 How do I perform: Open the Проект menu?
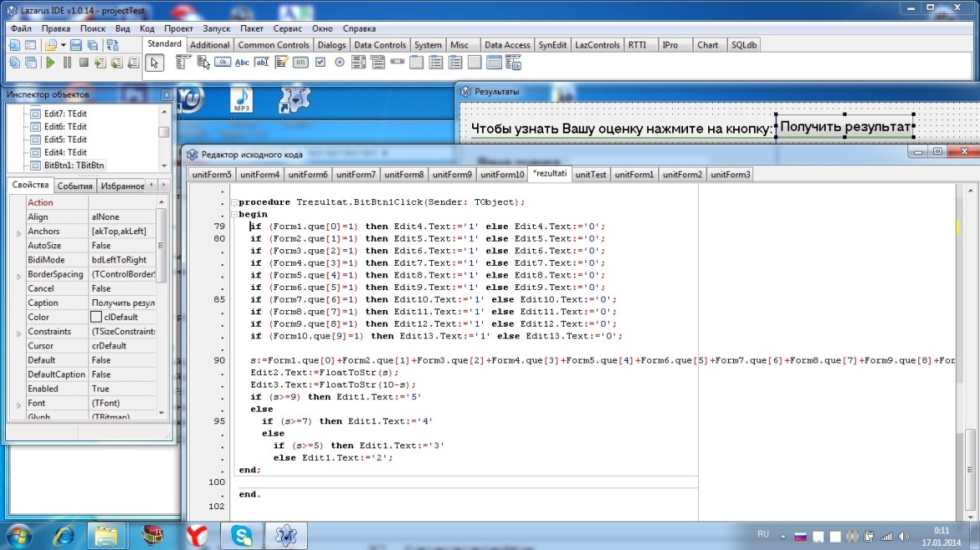point(178,28)
